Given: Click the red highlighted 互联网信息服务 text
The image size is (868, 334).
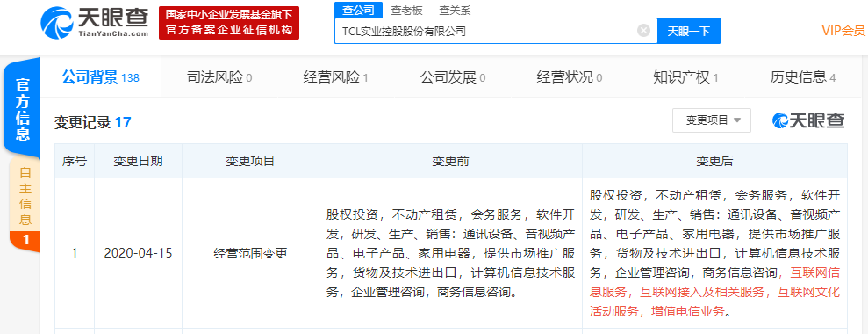Looking at the screenshot, I should (715, 282).
